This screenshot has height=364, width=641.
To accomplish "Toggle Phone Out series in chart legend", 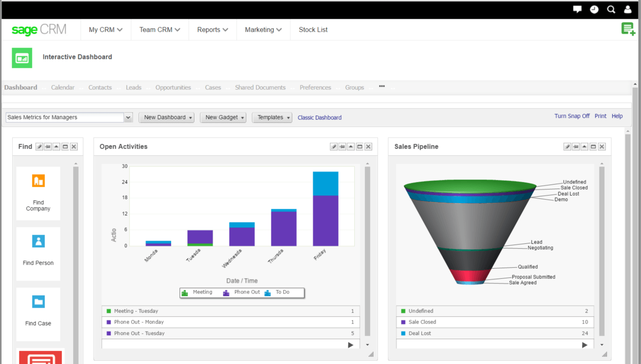I will (242, 293).
